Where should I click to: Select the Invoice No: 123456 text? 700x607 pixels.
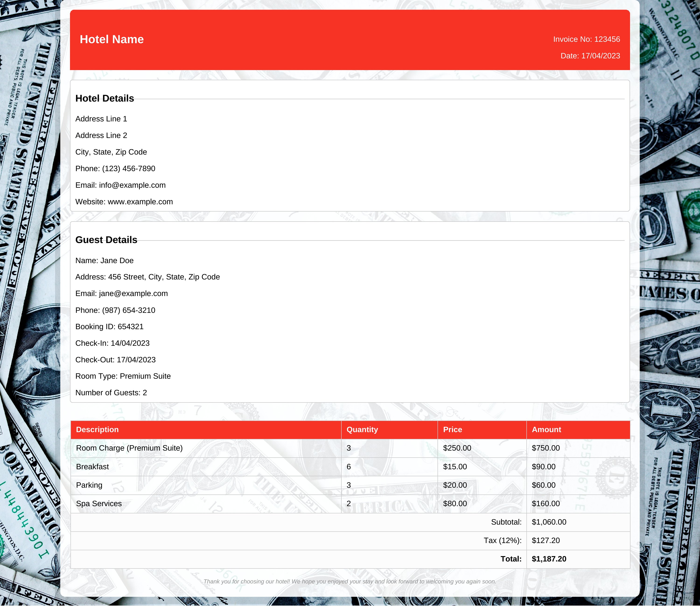click(587, 39)
